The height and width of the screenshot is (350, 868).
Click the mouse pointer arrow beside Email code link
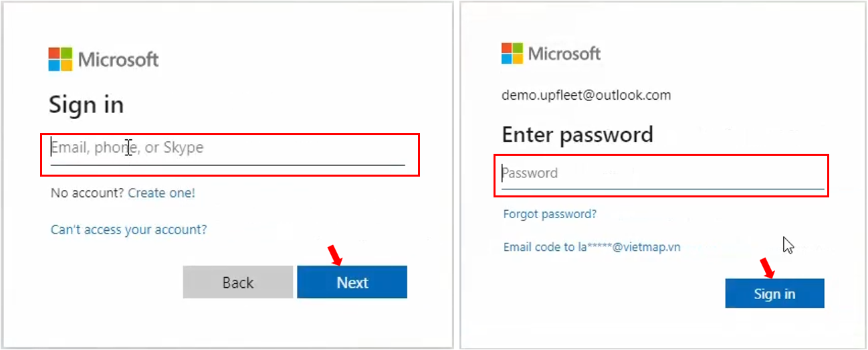pos(788,246)
